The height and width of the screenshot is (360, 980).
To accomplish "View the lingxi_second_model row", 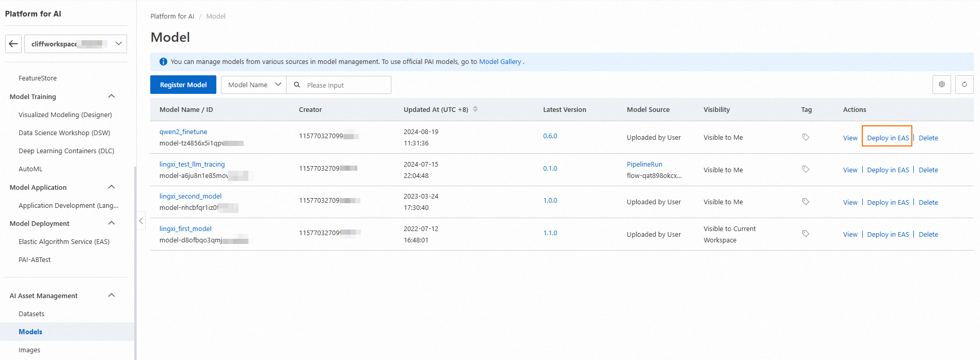I will (x=850, y=202).
